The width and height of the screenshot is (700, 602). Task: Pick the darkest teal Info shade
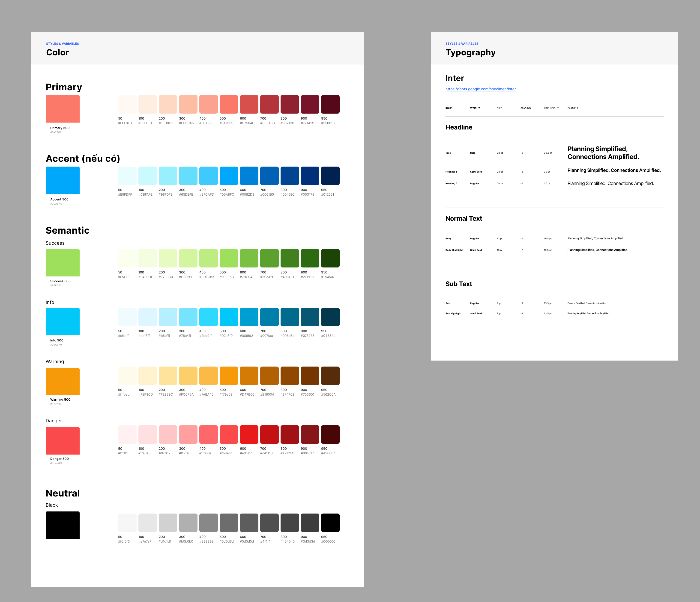pos(330,317)
